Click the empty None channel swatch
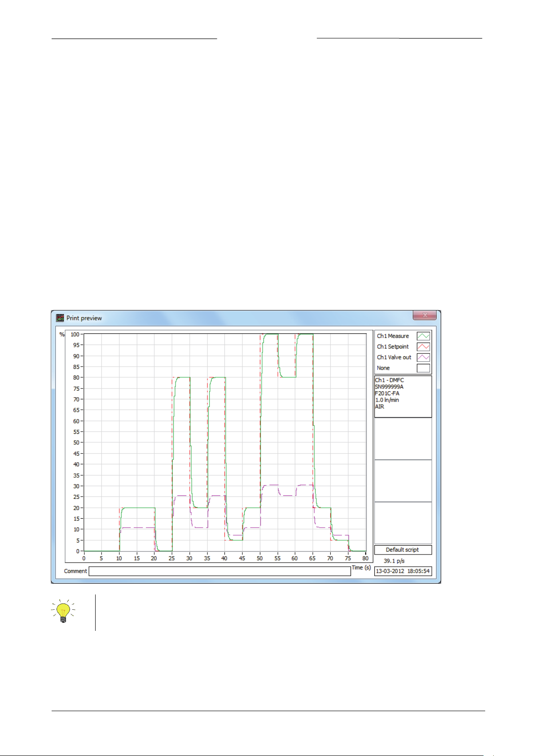 click(x=423, y=368)
